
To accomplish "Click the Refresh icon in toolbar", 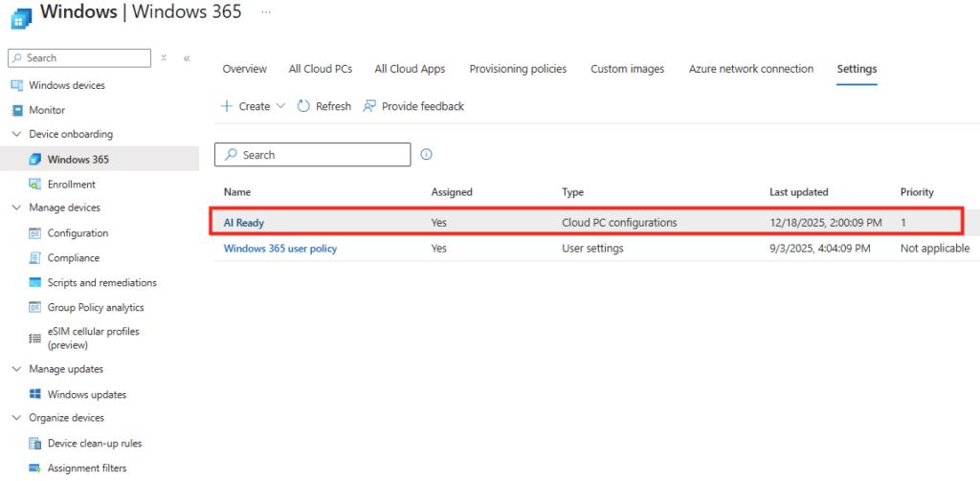I will 303,106.
